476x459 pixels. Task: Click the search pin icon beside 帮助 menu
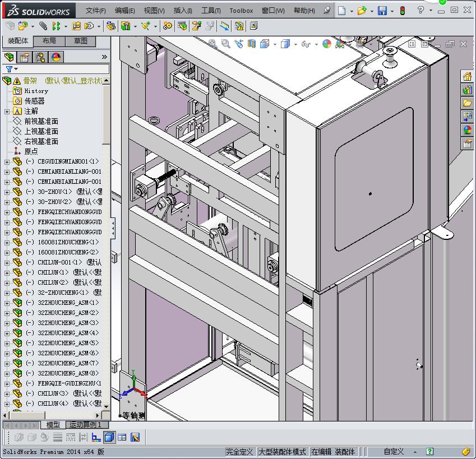(327, 11)
